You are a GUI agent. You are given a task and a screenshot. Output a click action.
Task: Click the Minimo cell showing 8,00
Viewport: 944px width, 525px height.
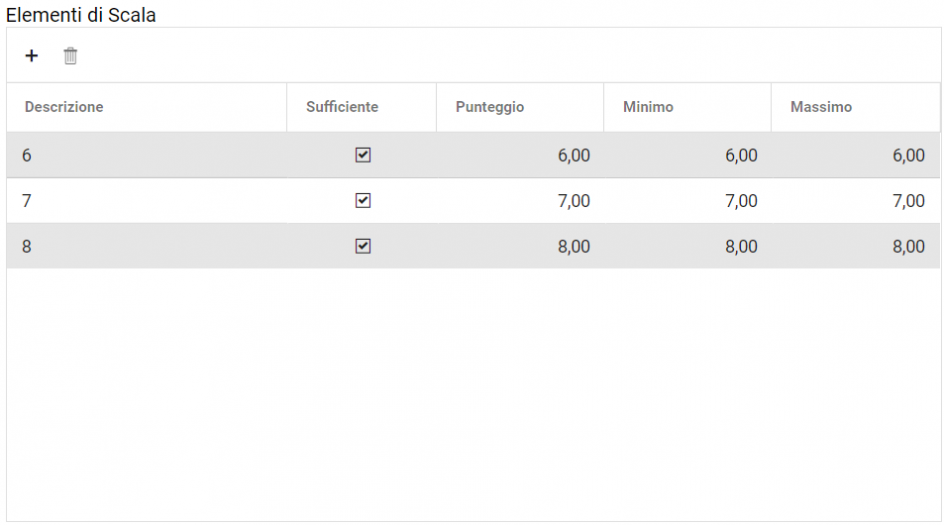tap(741, 247)
